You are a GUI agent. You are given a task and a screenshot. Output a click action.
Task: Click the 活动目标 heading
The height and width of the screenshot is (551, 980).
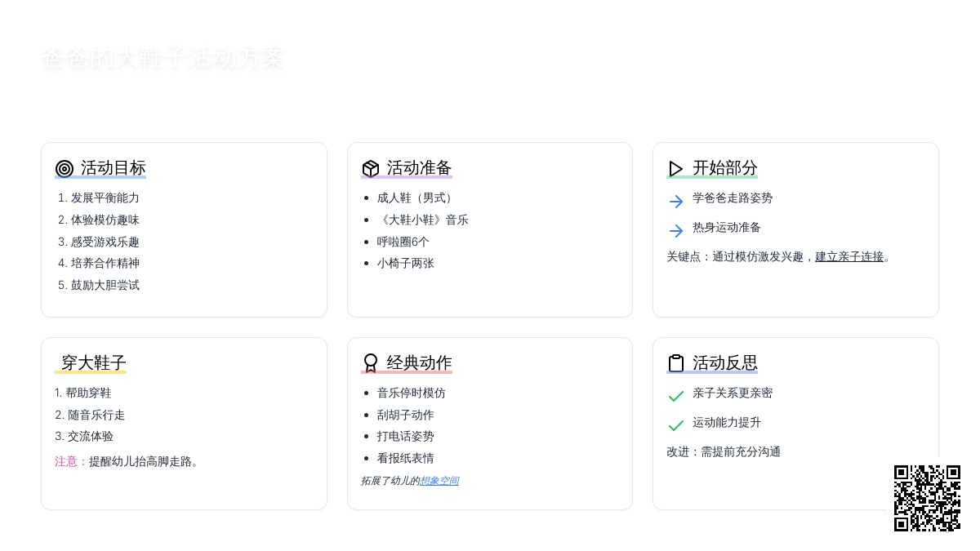(114, 168)
